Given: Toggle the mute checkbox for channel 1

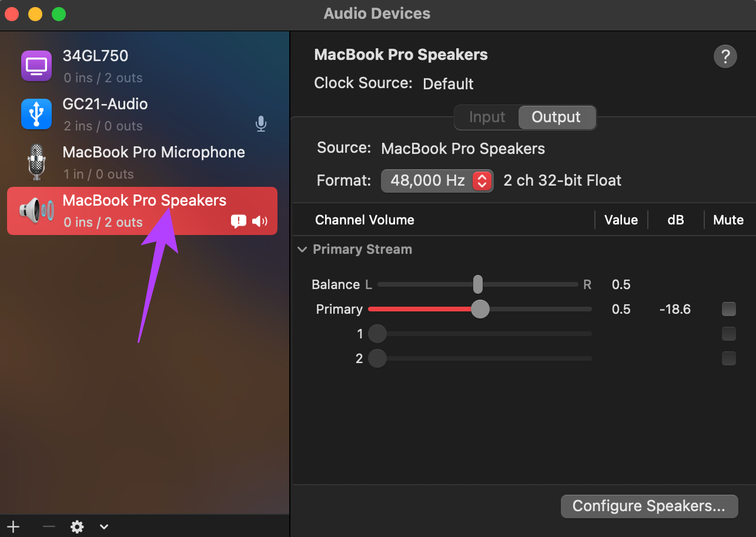Looking at the screenshot, I should (x=729, y=334).
